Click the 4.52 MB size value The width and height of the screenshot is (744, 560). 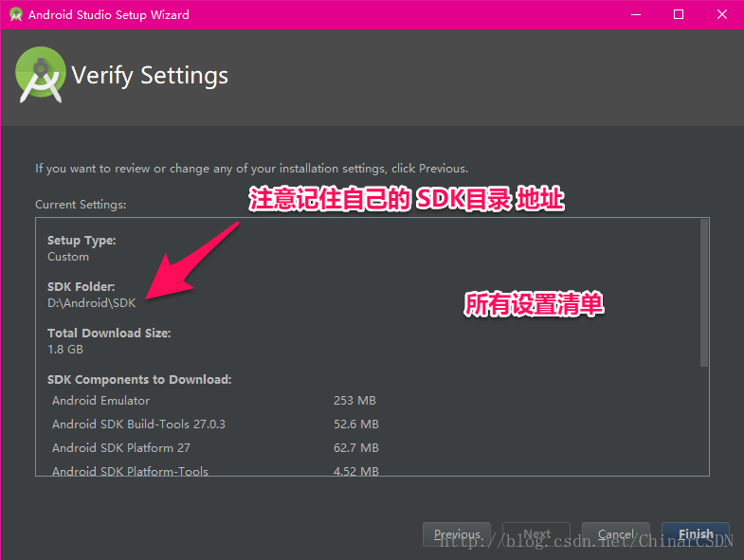click(x=355, y=471)
